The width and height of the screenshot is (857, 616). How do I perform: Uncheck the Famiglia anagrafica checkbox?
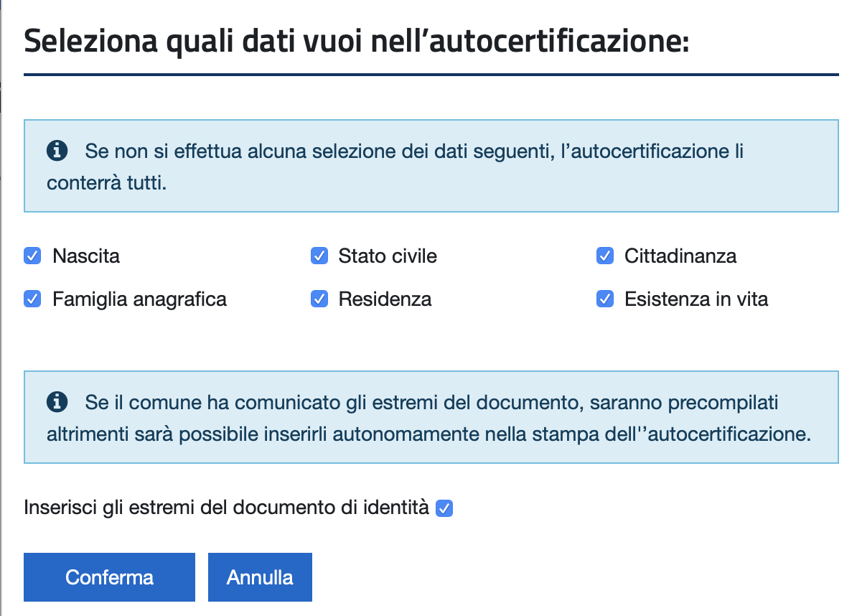coord(32,299)
